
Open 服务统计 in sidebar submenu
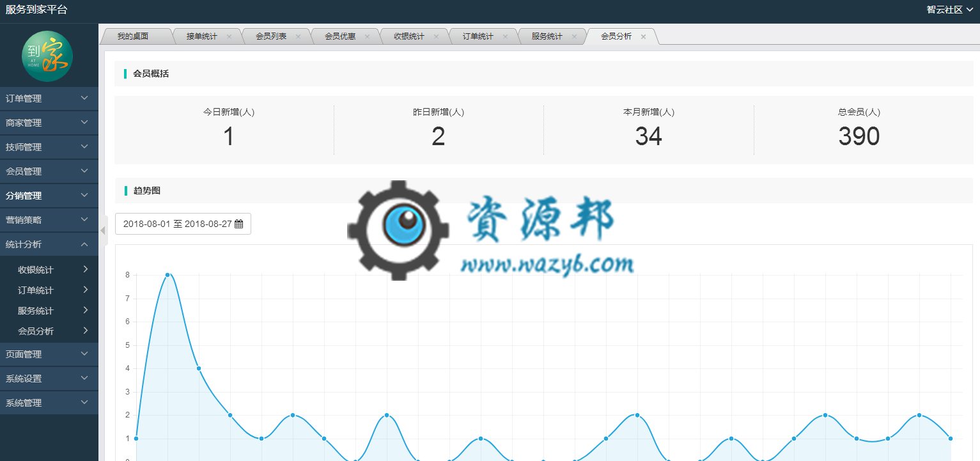click(49, 311)
